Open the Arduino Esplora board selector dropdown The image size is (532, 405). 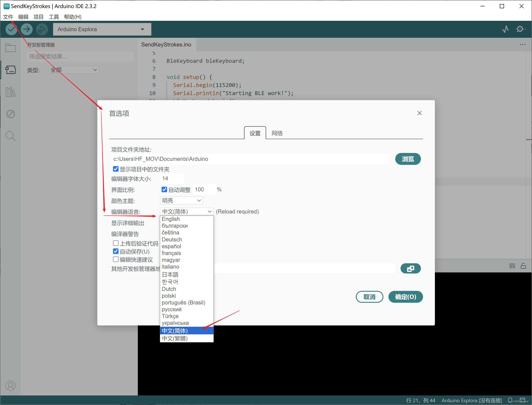tap(102, 29)
